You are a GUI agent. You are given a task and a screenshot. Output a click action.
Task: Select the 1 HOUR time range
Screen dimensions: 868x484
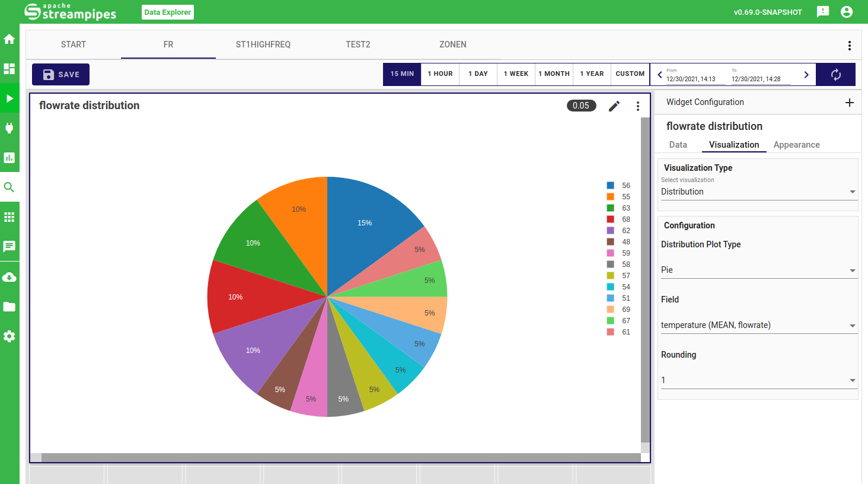coord(440,74)
